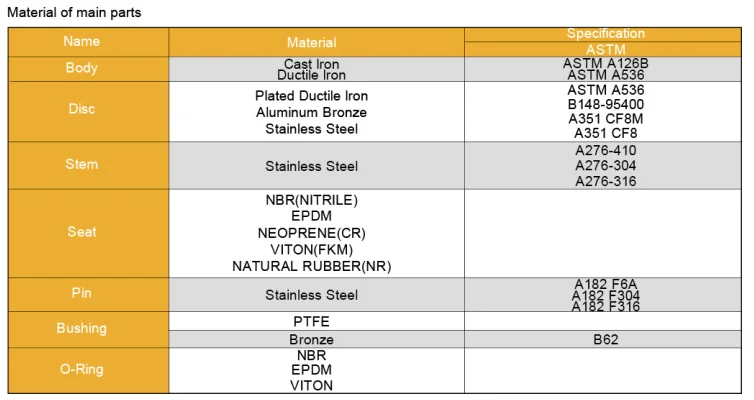Click the Disc row label
The width and height of the screenshot is (754, 400).
click(82, 109)
